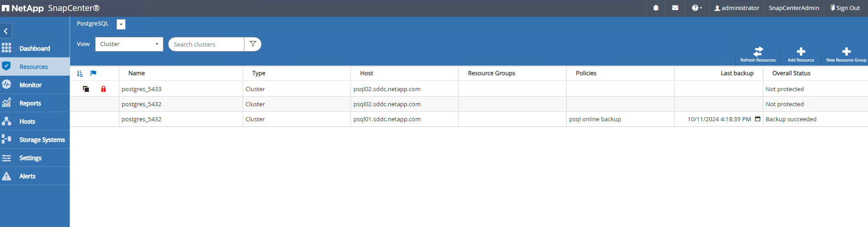Viewport: 868px width, 227px height.
Task: Open the View Cluster dropdown
Action: pos(129,44)
